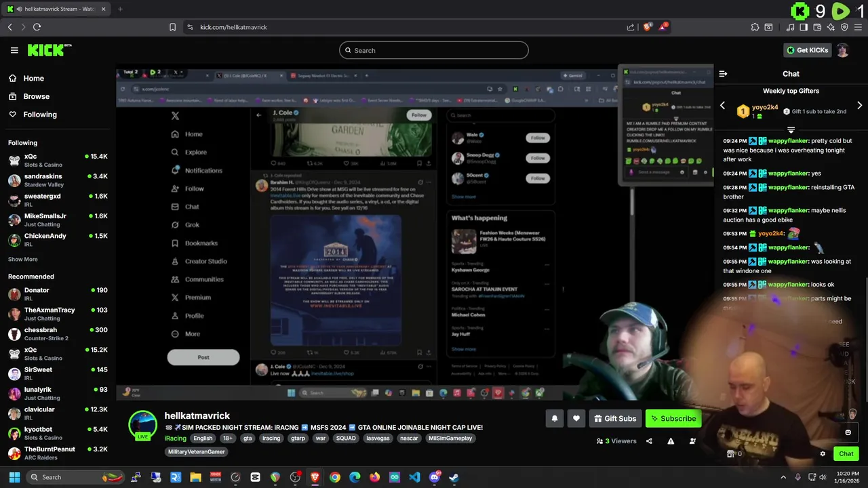This screenshot has width=868, height=488.
Task: Select the SQUAD tag
Action: [x=346, y=438]
